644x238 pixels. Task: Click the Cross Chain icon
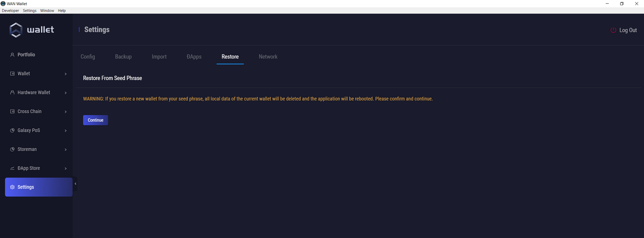tap(12, 112)
